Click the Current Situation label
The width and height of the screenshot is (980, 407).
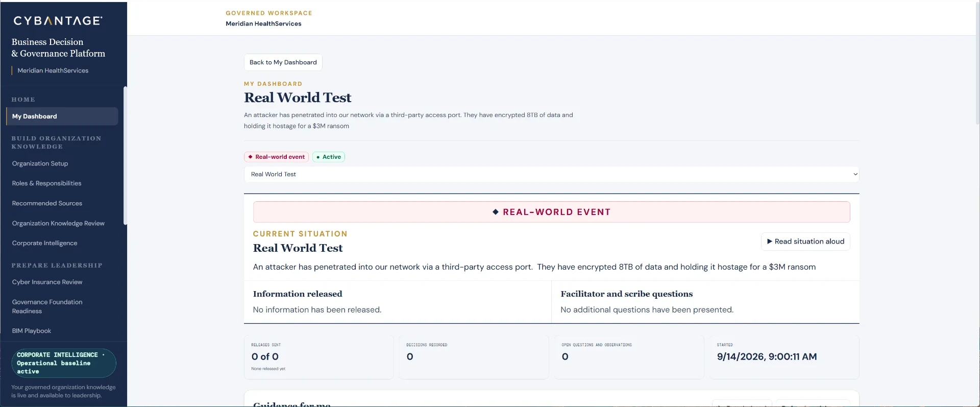coord(300,234)
